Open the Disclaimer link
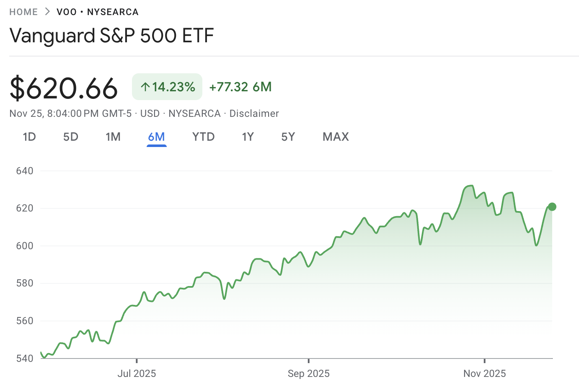 tap(254, 113)
